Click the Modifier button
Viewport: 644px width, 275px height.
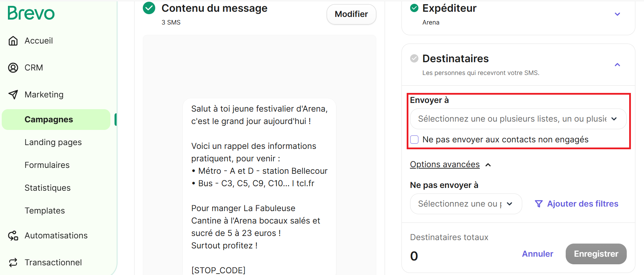coord(351,14)
